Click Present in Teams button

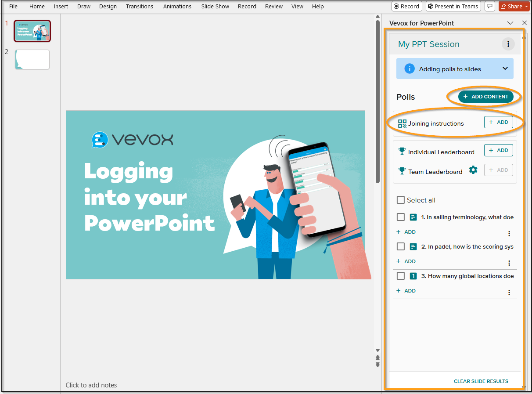click(x=453, y=6)
